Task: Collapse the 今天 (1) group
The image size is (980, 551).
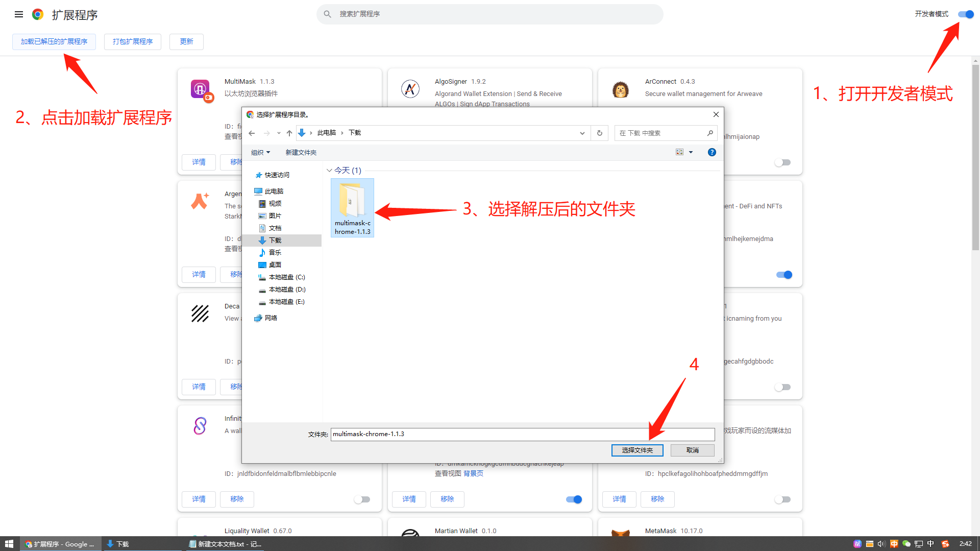Action: (329, 171)
